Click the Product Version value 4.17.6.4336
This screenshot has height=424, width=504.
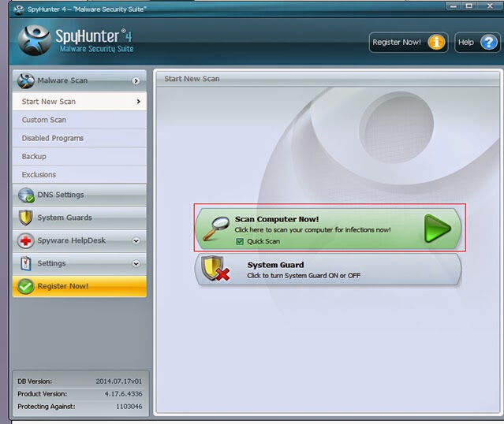[x=123, y=394]
